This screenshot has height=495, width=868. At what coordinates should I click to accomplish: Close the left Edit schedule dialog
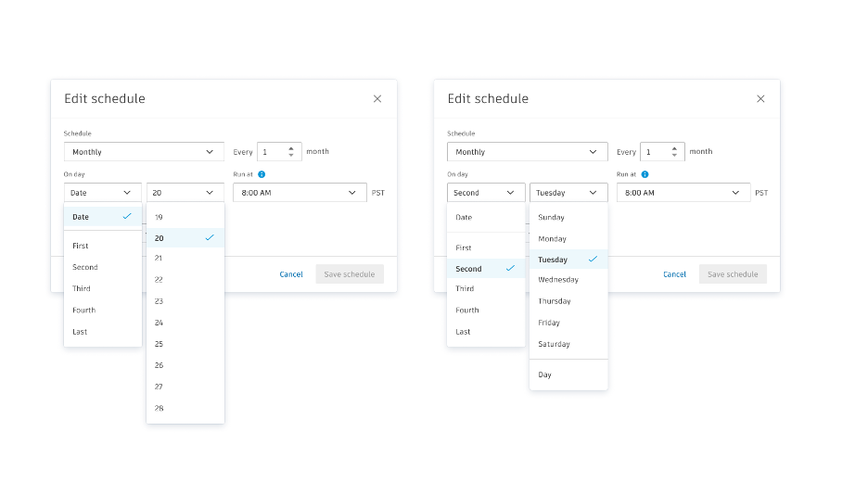377,99
